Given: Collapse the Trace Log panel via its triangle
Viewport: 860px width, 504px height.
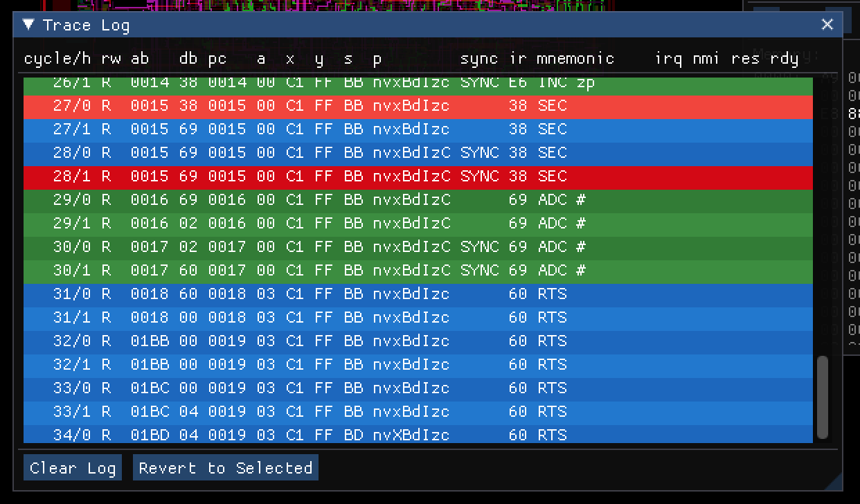Looking at the screenshot, I should point(28,23).
